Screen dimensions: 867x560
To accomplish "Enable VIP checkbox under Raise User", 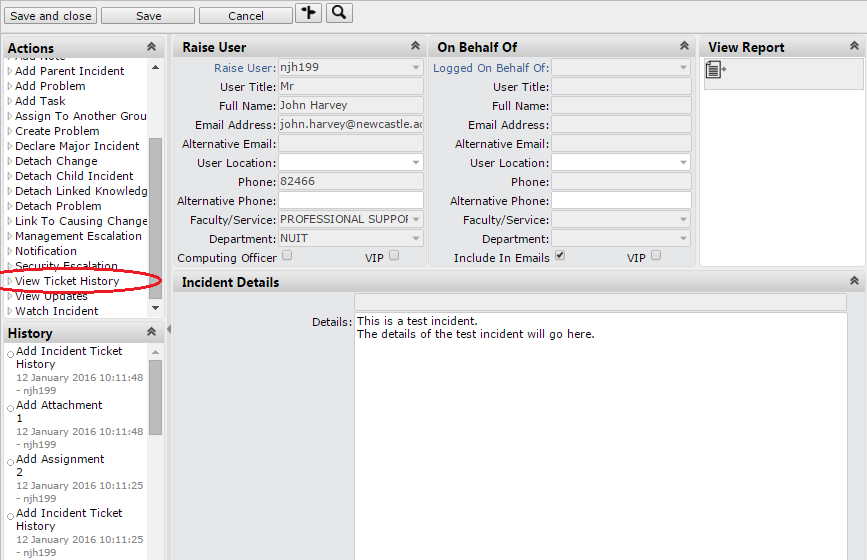I will [394, 256].
